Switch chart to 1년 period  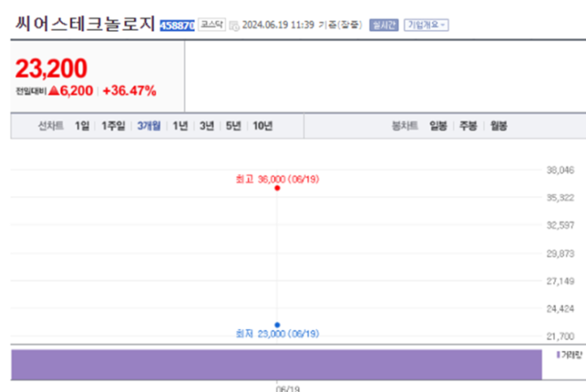point(180,126)
